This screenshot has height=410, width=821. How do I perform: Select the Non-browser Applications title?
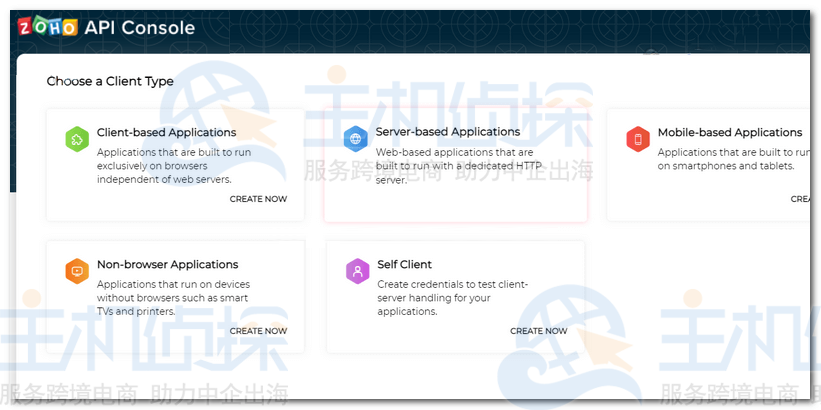point(167,265)
